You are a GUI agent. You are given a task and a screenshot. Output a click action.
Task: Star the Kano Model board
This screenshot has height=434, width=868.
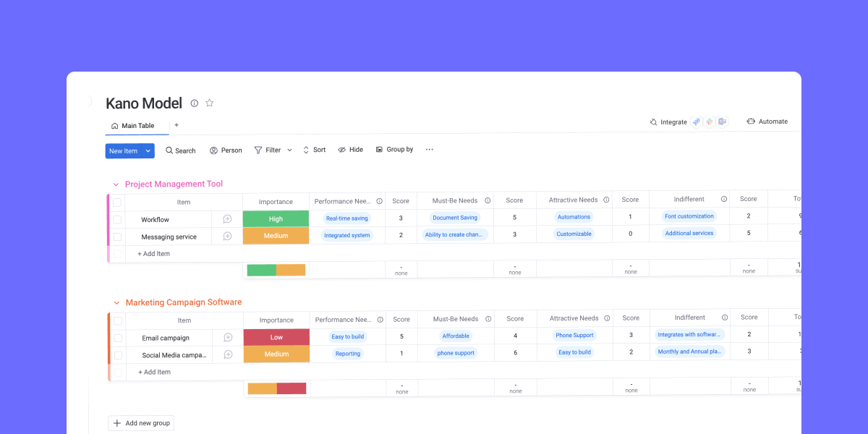(x=210, y=103)
